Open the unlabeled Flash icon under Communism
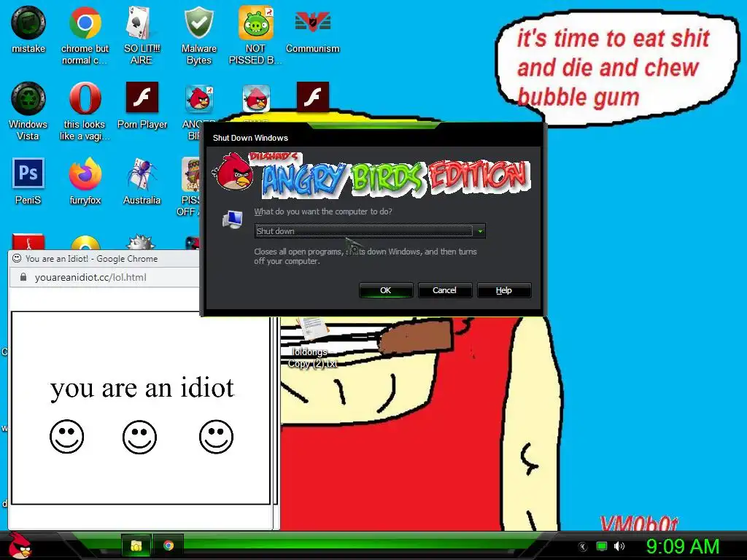This screenshot has height=560, width=747. [312, 97]
